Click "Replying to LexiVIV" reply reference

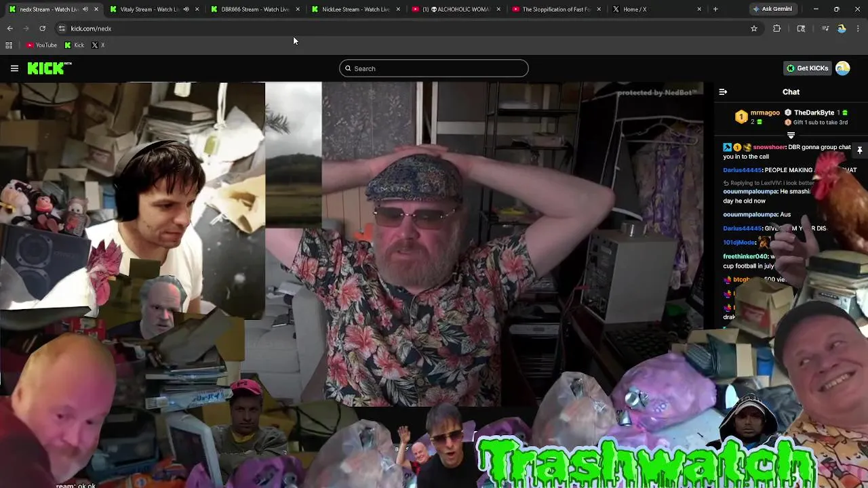tap(769, 183)
